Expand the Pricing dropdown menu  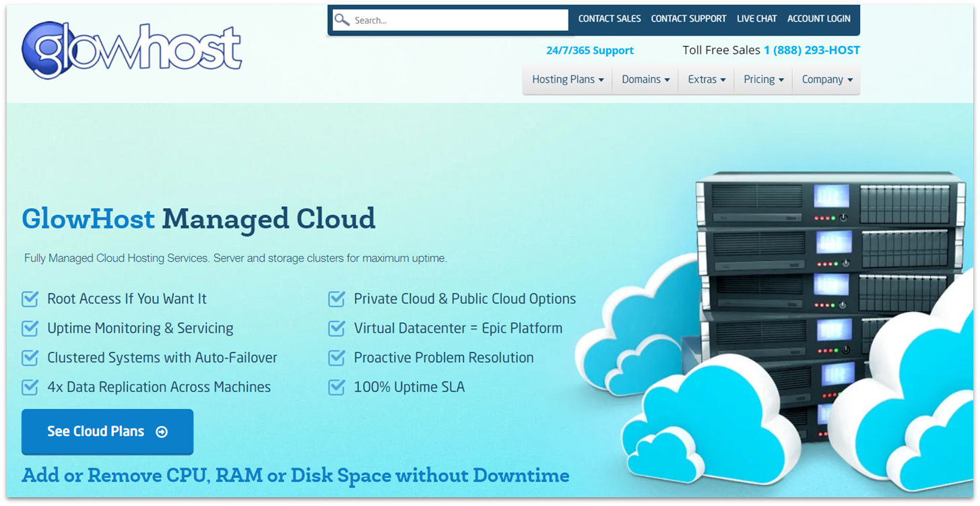click(764, 80)
